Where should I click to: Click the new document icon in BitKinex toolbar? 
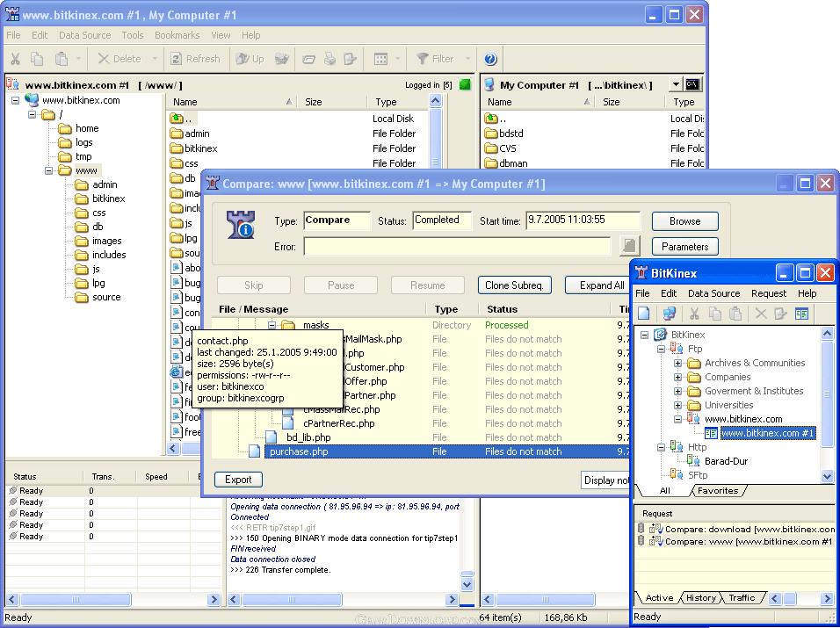point(644,314)
